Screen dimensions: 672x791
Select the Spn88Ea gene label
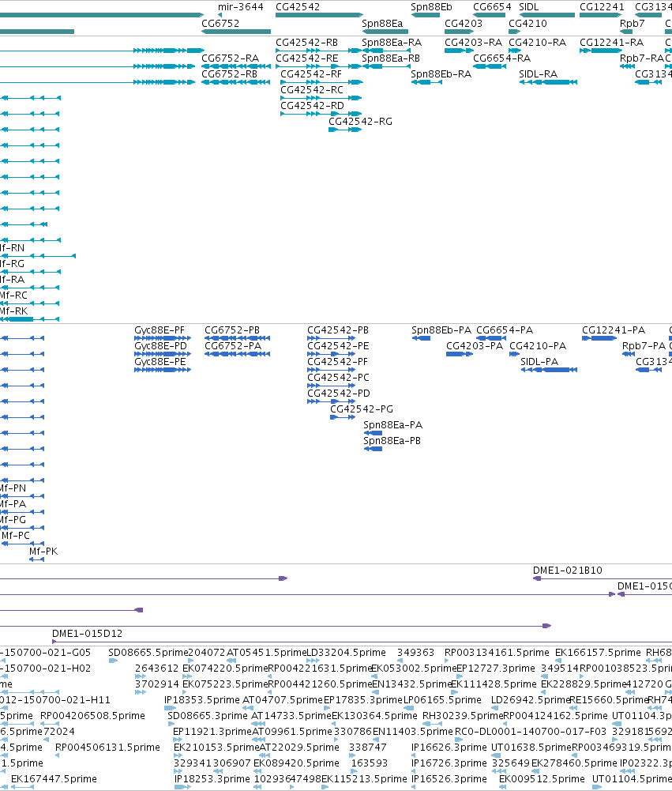[382, 23]
